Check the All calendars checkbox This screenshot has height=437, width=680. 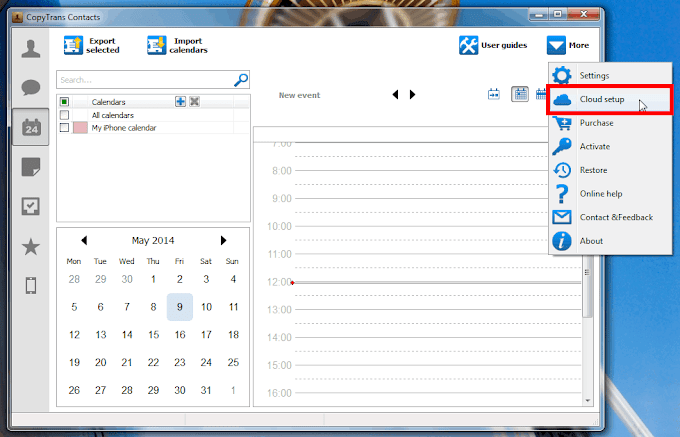[64, 115]
